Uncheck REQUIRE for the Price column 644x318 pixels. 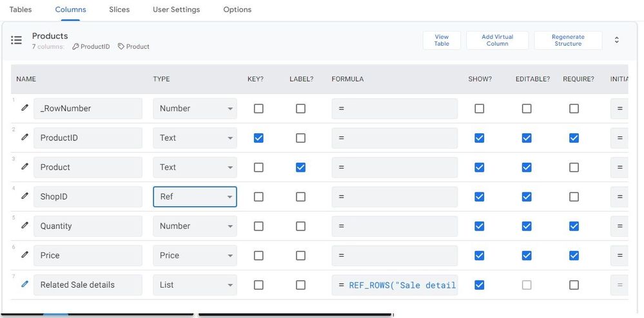pyautogui.click(x=574, y=256)
